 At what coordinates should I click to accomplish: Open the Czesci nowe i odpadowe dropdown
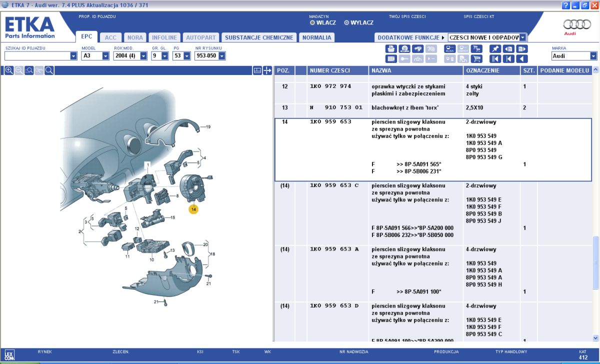(523, 37)
